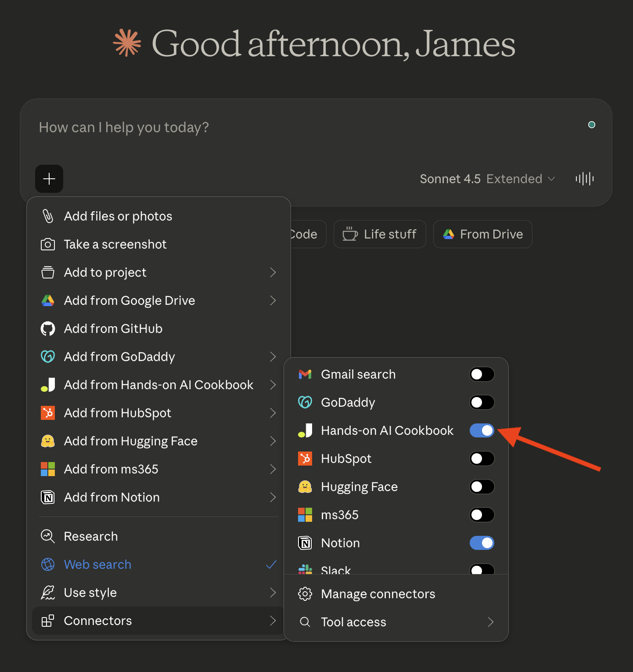Select the Web search menu item
The image size is (633, 672).
pos(97,564)
